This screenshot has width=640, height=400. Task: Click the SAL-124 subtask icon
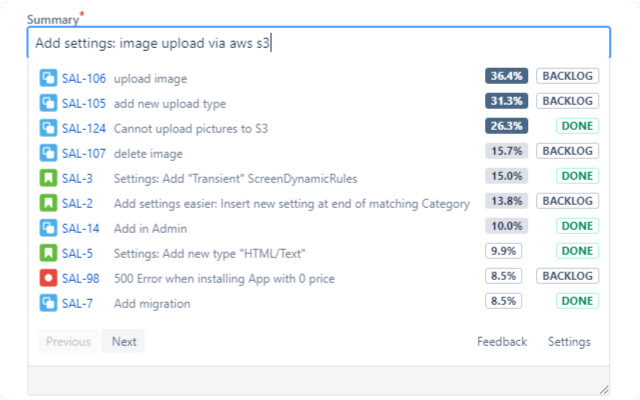48,127
